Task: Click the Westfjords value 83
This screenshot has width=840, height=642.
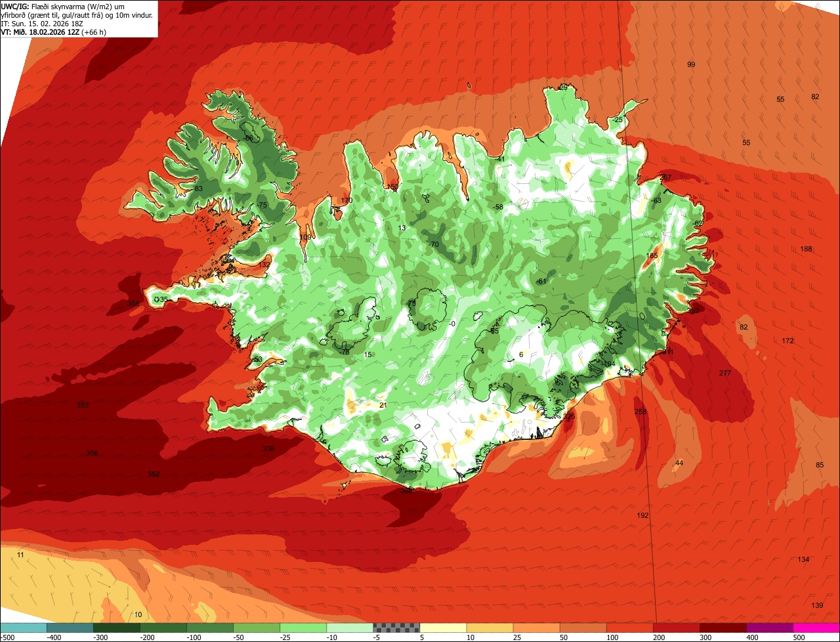Action: coord(199,189)
